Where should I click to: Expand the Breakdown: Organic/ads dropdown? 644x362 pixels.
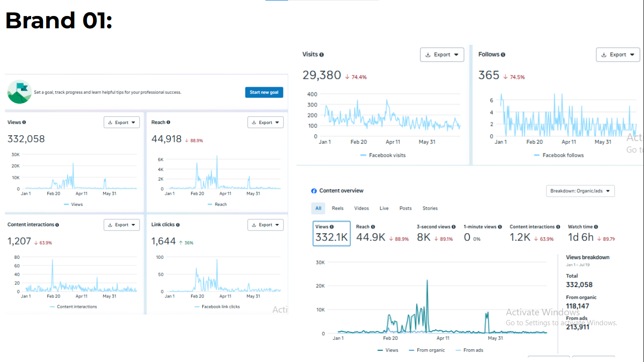click(580, 191)
